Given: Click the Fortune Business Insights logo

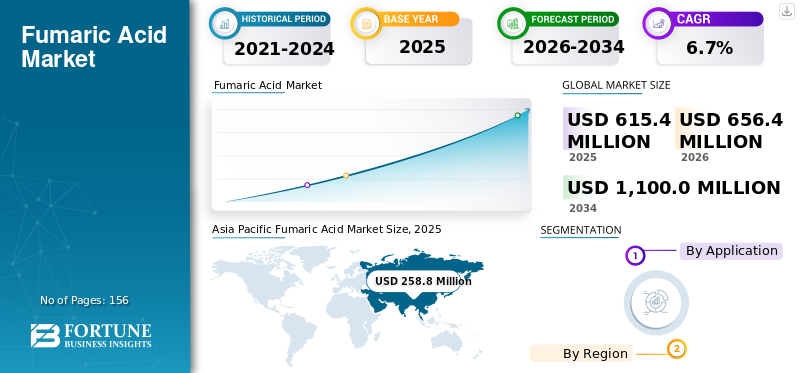Looking at the screenshot, I should (91, 336).
